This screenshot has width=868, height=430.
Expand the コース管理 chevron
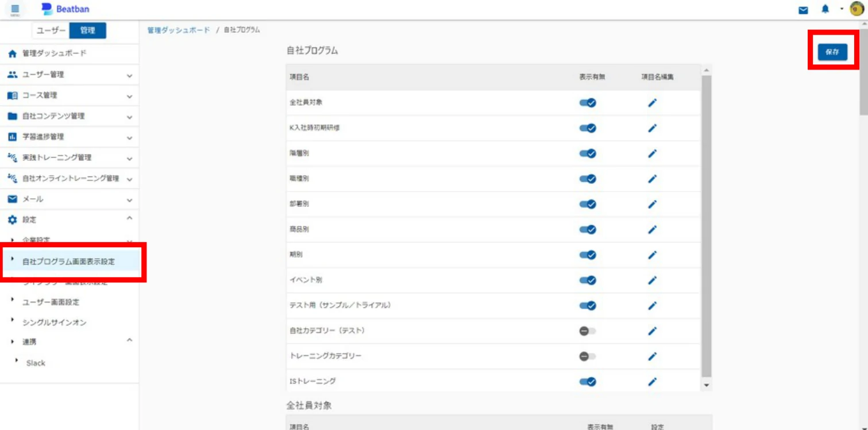tap(129, 96)
